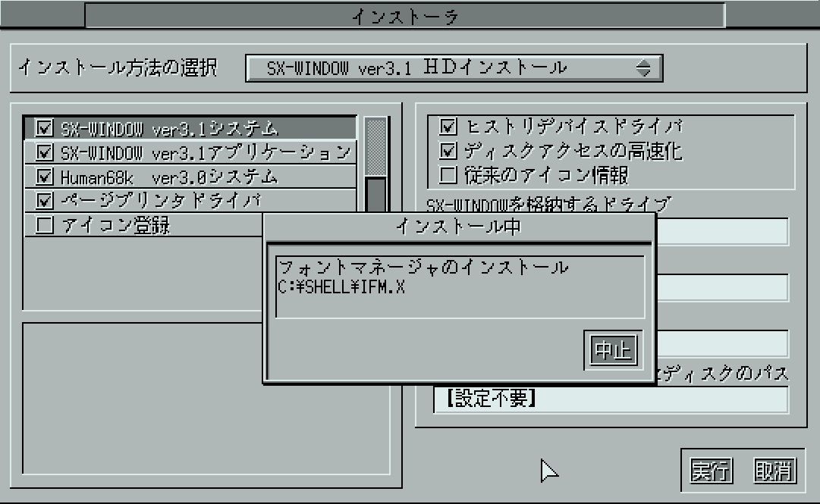This screenshot has width=820, height=504.
Task: Uncheck SX-WINDOW ver3.1アプリケーション checkbox
Action: pyautogui.click(x=45, y=152)
